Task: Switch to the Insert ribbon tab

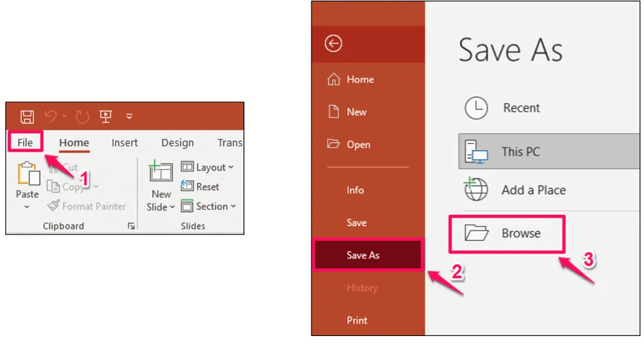Action: (125, 143)
